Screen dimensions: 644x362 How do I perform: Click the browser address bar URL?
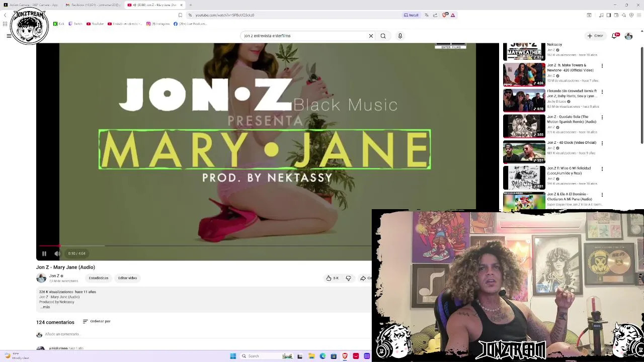pos(225,15)
